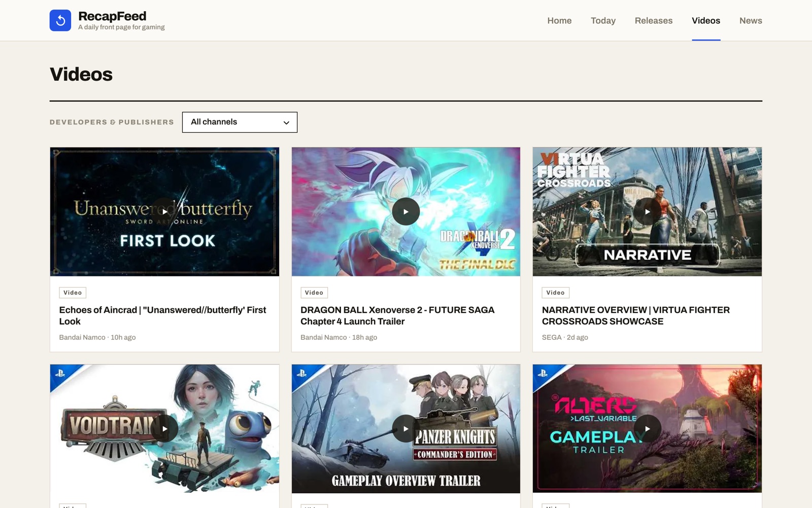
Task: Click the Video tag on Virtua Fighter card
Action: coord(556,293)
